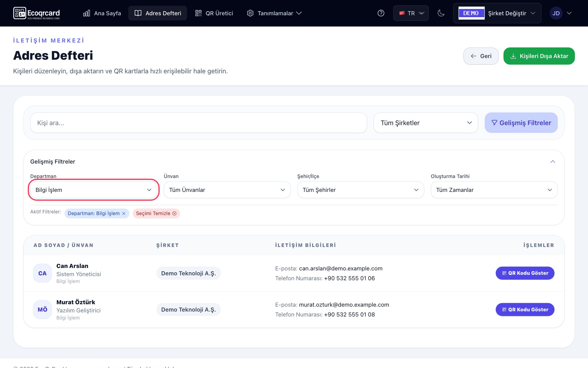Expand the Tanımlamalar menu
This screenshot has height=368, width=588.
point(274,13)
